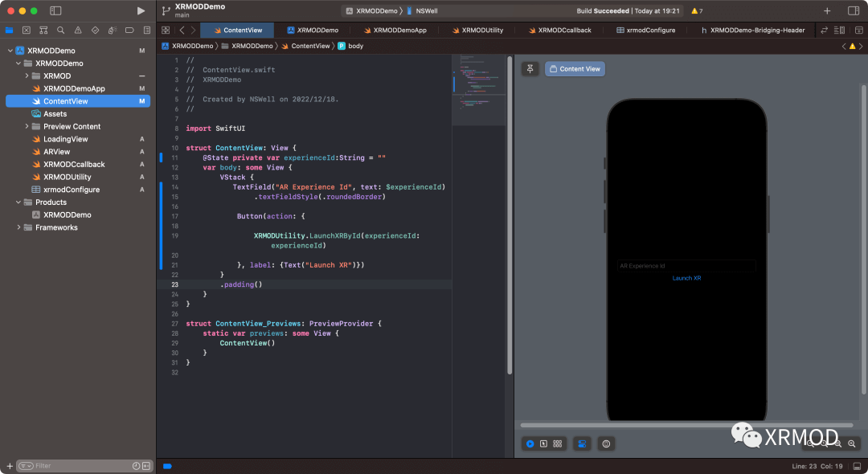Click the Content View preview button
The width and height of the screenshot is (868, 474).
tap(575, 68)
